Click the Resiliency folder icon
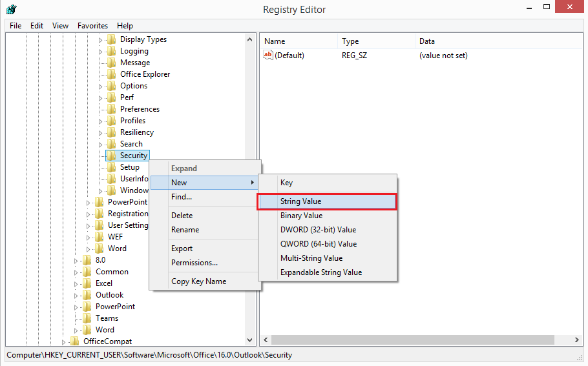The height and width of the screenshot is (366, 588). tap(111, 132)
